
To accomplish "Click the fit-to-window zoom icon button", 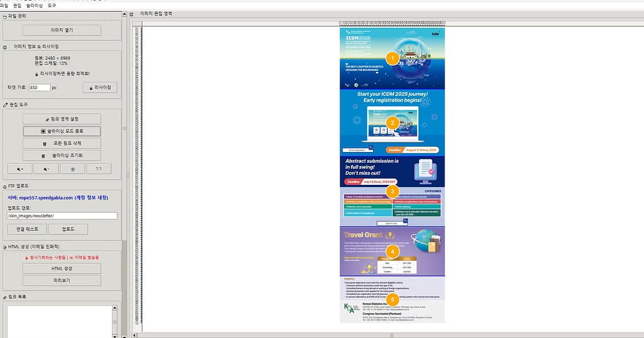I will (73, 169).
